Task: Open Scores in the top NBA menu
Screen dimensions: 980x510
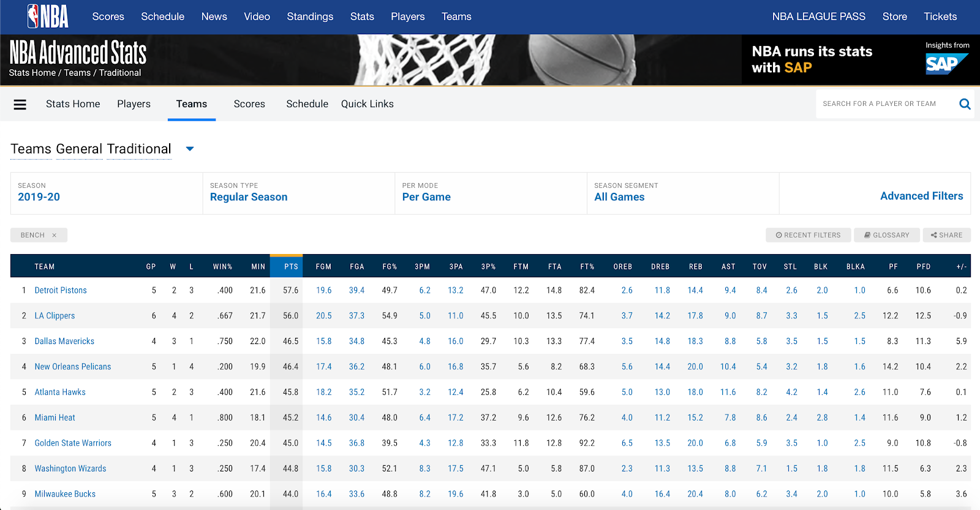Action: coord(108,17)
